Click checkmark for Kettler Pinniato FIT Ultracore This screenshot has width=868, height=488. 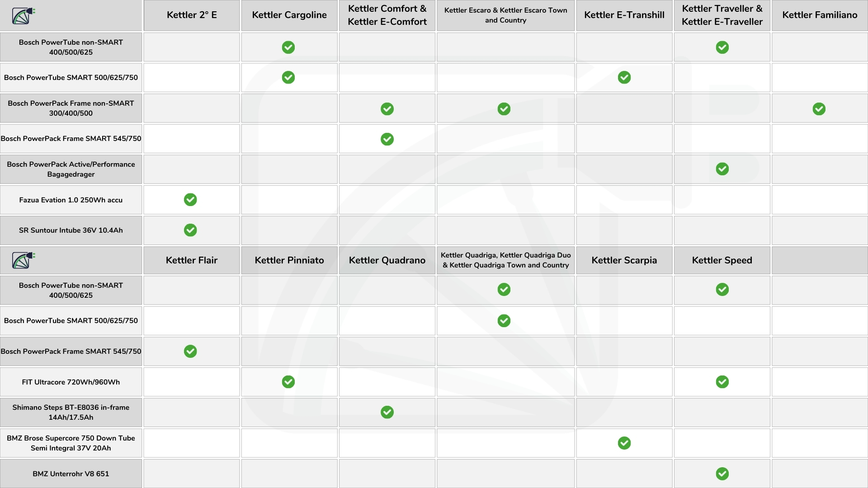(x=288, y=382)
